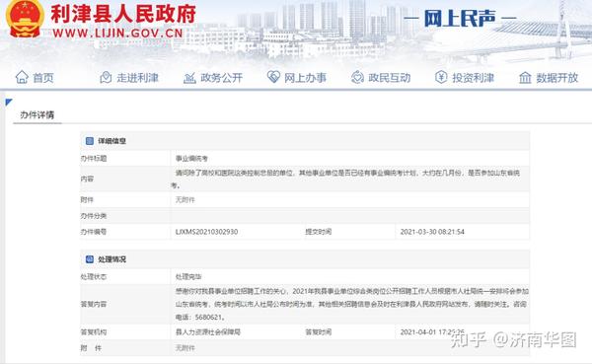This screenshot has width=592, height=364.
Task: Click the 网上民声 banner heading
Action: pos(460,18)
